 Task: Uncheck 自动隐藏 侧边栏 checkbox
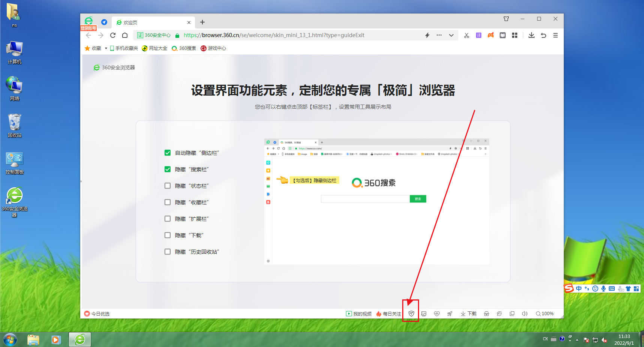coord(168,153)
